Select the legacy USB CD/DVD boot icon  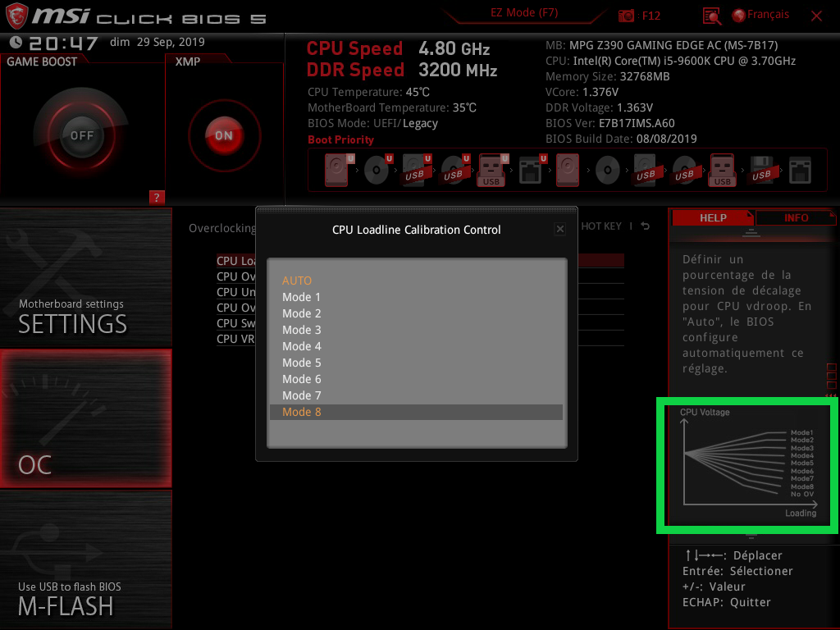685,170
